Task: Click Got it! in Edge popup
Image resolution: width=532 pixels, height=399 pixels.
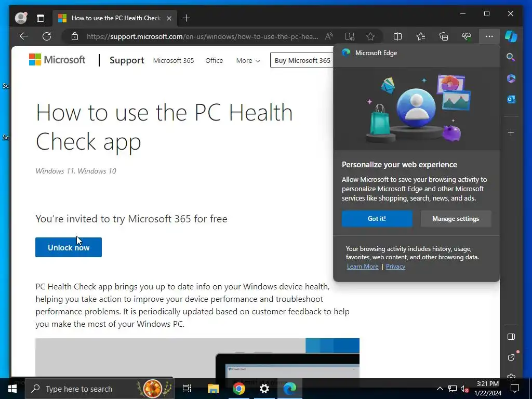Action: pyautogui.click(x=377, y=219)
